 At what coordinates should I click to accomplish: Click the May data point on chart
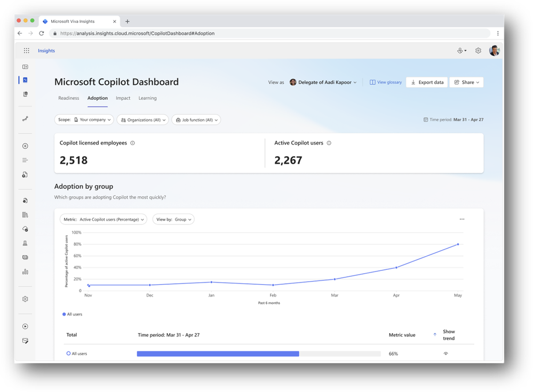click(x=458, y=244)
